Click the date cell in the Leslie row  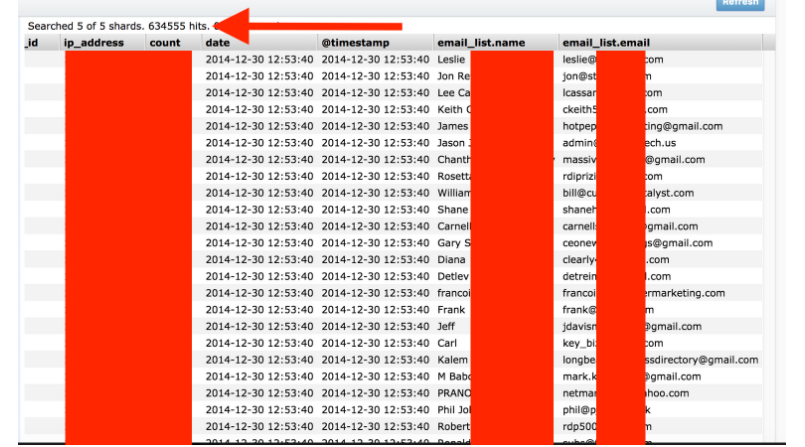coord(259,60)
